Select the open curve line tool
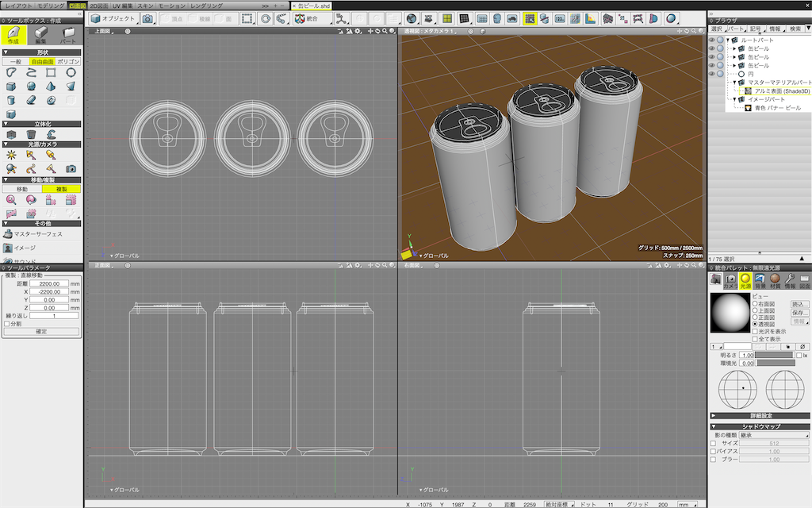812x508 pixels. [x=31, y=72]
